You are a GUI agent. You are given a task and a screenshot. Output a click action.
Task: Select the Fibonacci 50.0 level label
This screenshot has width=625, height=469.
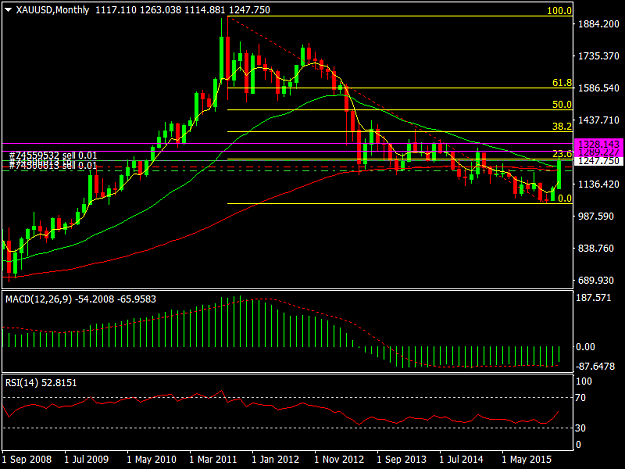point(562,104)
